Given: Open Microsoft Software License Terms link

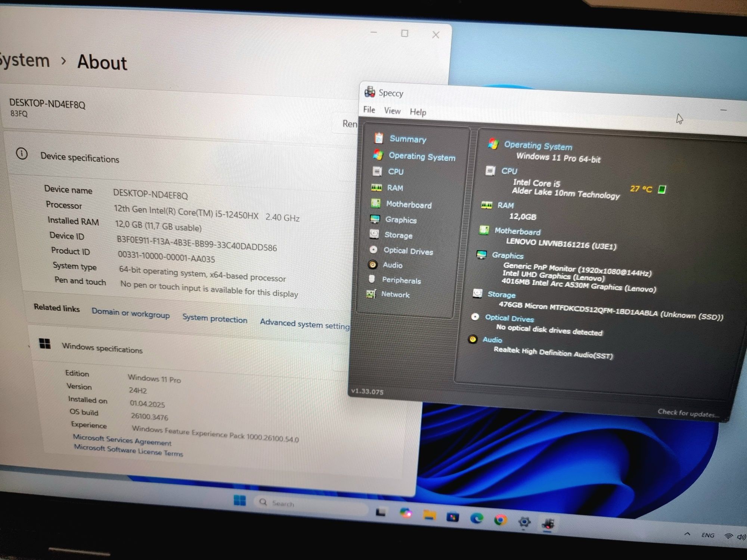Looking at the screenshot, I should pos(128,450).
